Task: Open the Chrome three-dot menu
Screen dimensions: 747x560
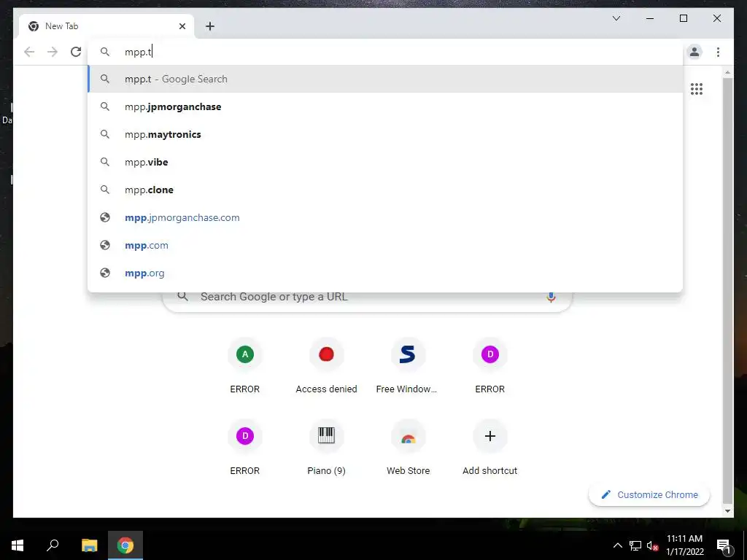Action: (x=718, y=52)
